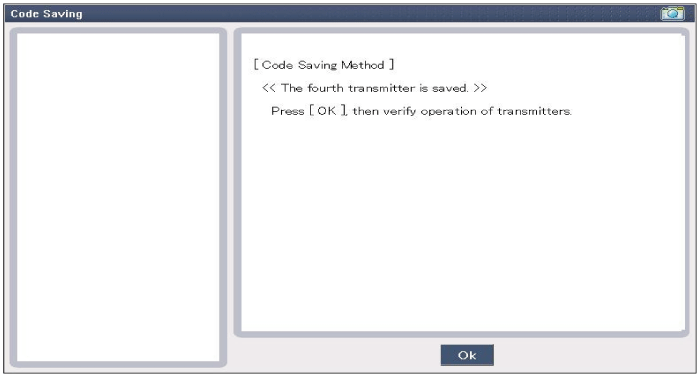
Task: Click the [ Code Saving Method ] heading
Action: [324, 65]
